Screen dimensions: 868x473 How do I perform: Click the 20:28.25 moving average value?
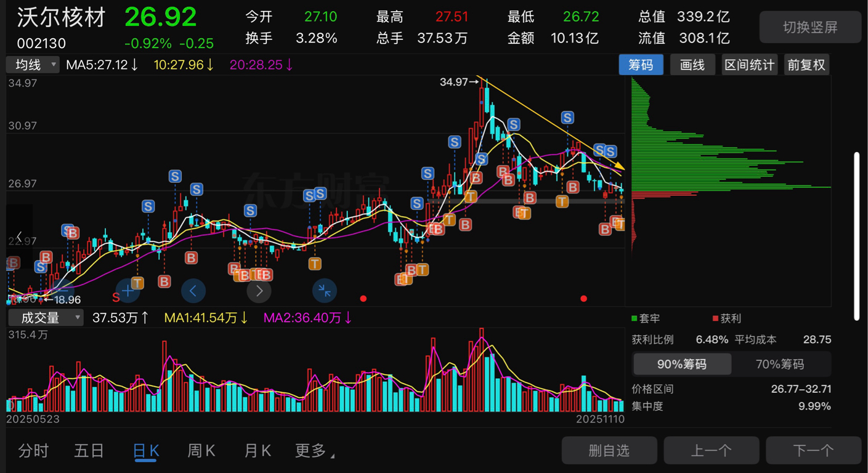261,65
